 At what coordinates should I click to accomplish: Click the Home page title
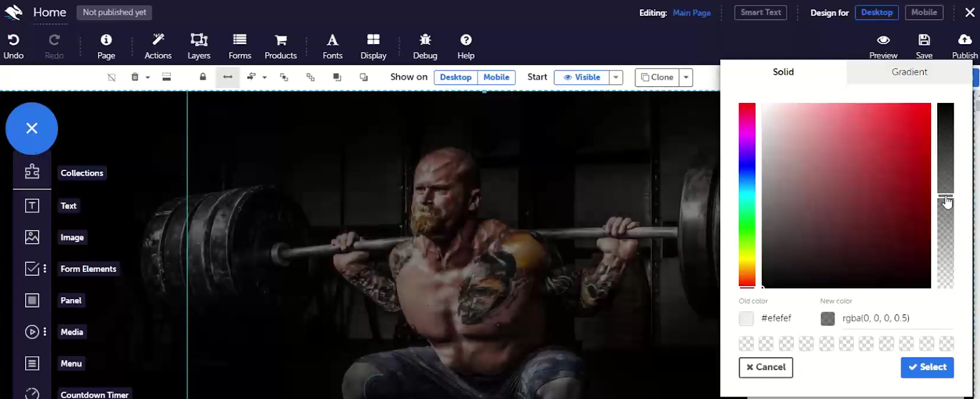(x=50, y=12)
